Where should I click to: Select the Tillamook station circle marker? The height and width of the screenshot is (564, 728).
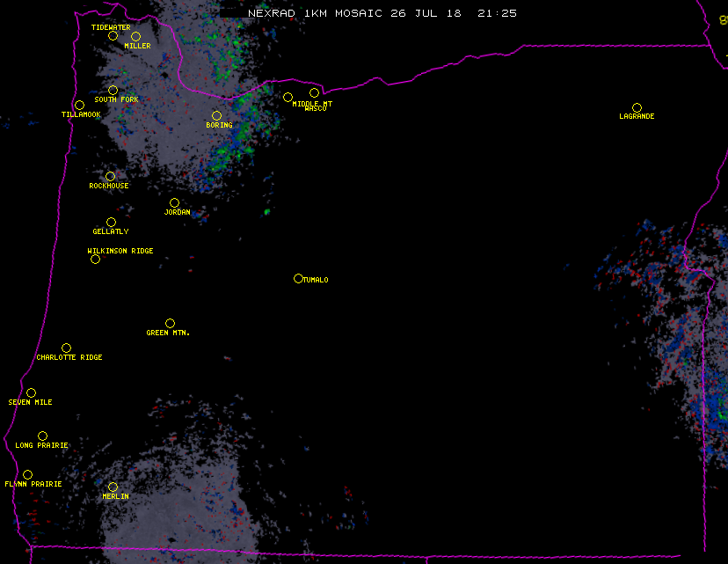click(x=79, y=106)
